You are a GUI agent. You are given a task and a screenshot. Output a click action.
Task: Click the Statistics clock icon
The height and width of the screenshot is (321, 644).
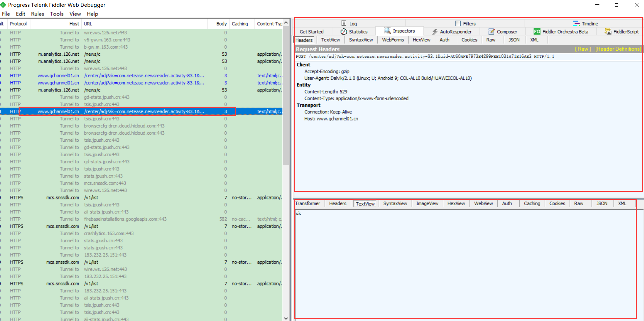pos(344,31)
